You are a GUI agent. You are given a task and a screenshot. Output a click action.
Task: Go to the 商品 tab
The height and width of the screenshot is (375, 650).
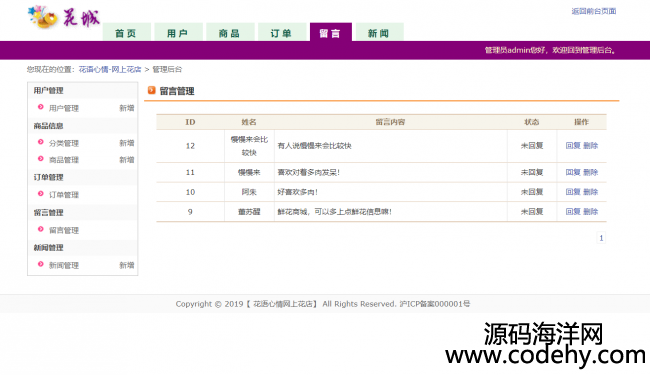pyautogui.click(x=230, y=32)
